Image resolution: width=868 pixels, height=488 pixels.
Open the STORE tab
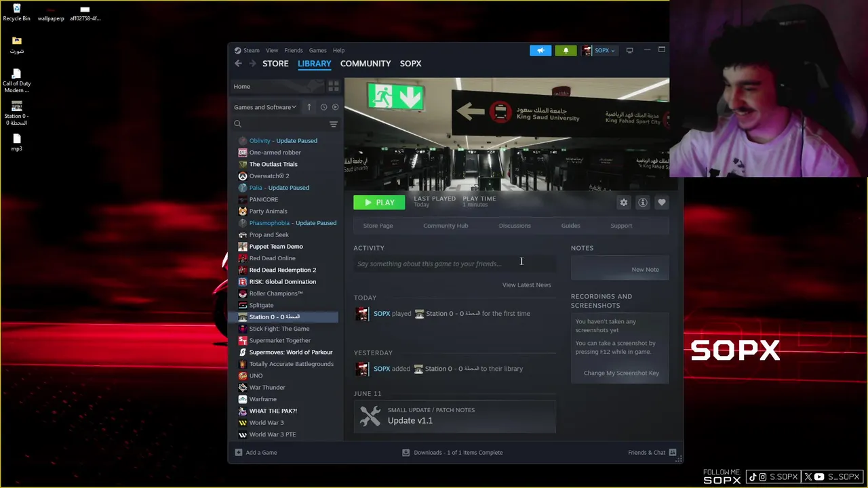tap(275, 63)
